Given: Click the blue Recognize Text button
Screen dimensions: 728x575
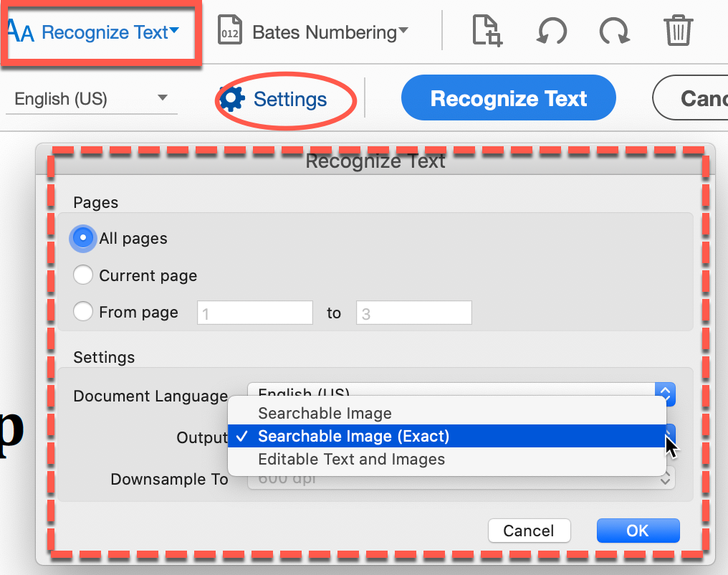Looking at the screenshot, I should click(x=507, y=98).
